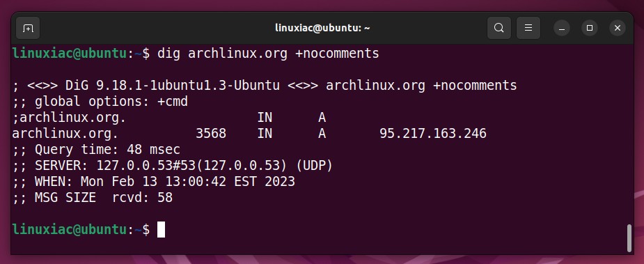Click the MSG SIZE rcvd: 58 line
This screenshot has height=264, width=644.
coord(93,198)
